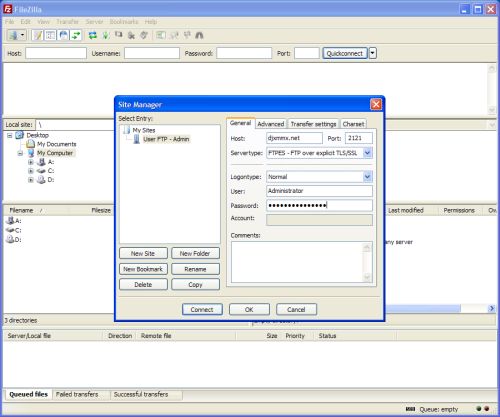Viewport: 500px width, 417px height.
Task: Open the Bookmarks menu
Action: (124, 22)
